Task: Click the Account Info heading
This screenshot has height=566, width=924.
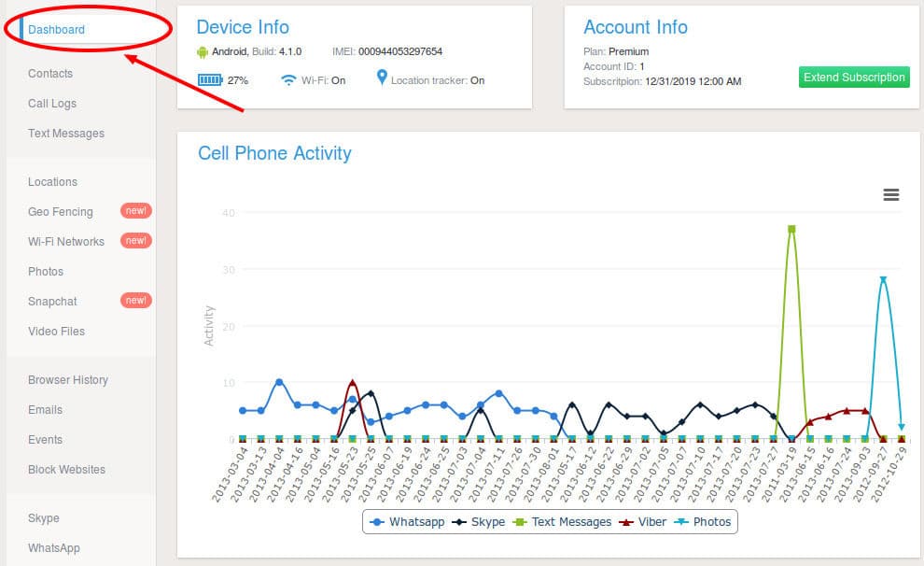Action: point(636,27)
